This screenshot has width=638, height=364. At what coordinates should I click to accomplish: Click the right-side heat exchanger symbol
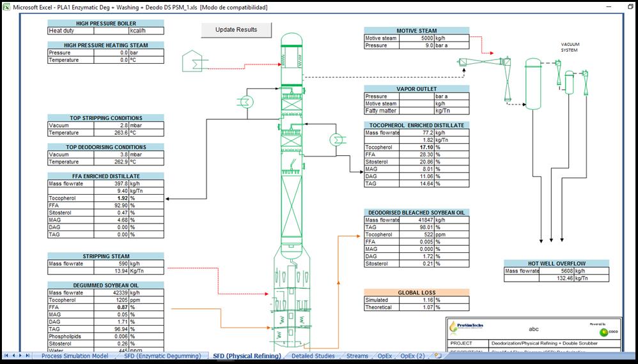coord(336,139)
